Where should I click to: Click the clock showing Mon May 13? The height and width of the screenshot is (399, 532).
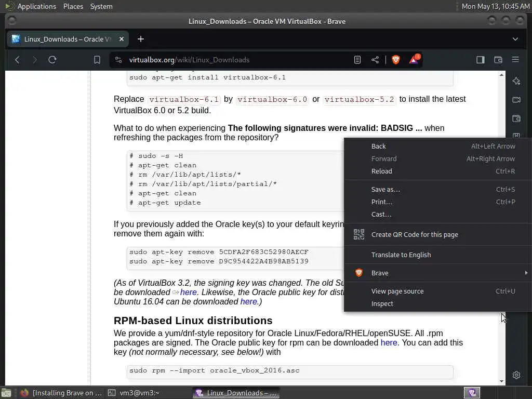496,6
